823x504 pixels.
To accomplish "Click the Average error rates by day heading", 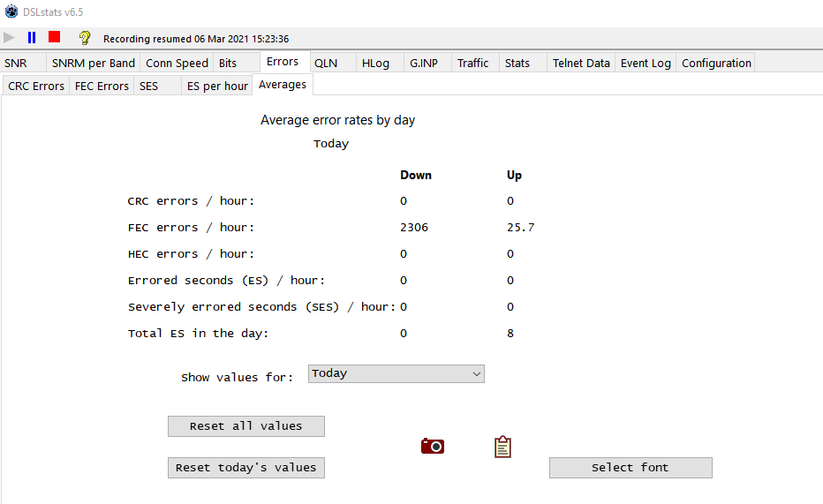I will click(337, 120).
